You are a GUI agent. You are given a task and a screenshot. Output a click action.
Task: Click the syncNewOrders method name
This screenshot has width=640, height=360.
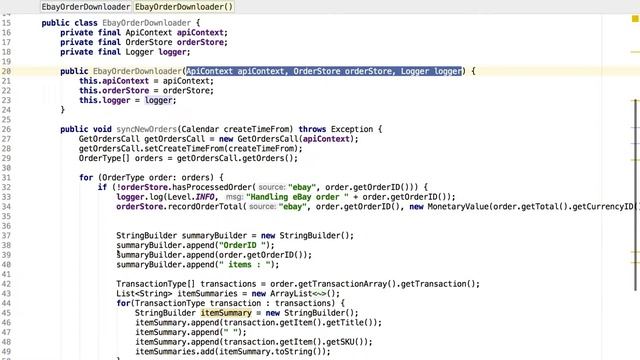[147, 129]
